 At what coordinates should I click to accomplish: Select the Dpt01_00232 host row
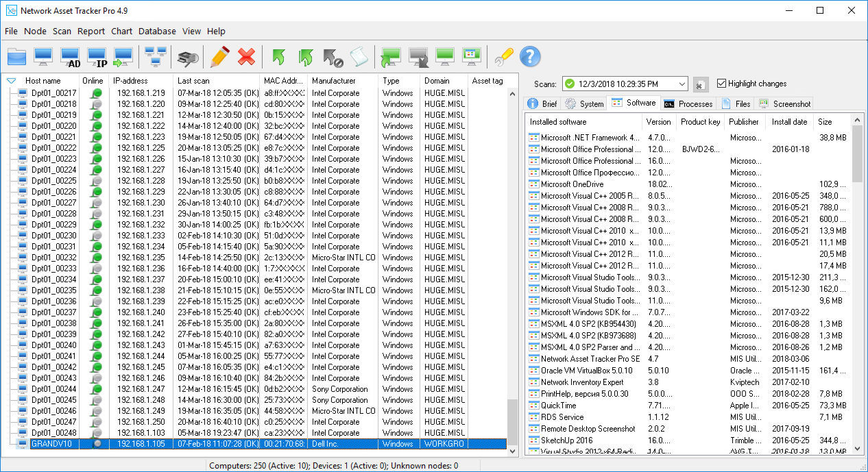[x=255, y=258]
